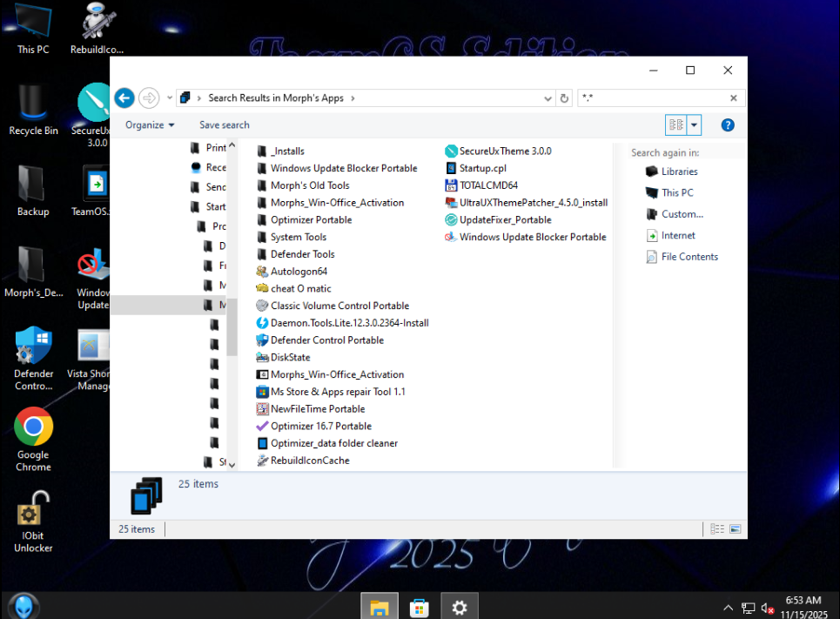Open Settings from the taskbar
The image size is (840, 619).
coord(460,607)
